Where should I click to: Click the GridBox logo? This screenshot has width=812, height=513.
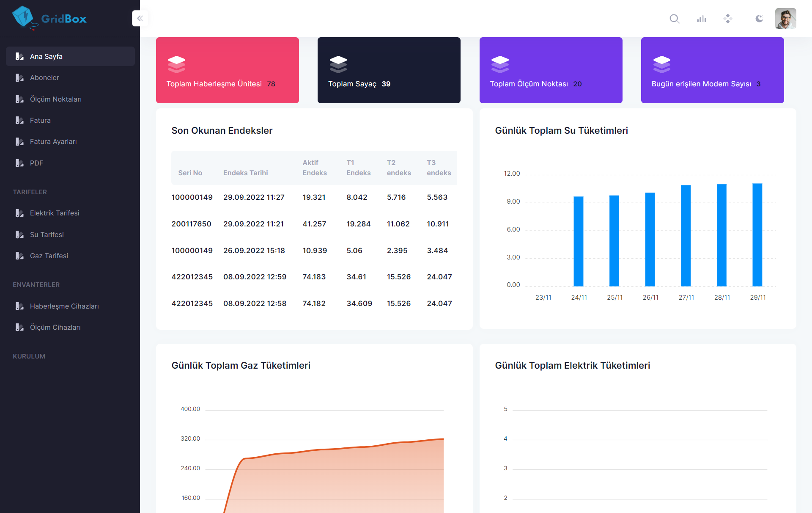pyautogui.click(x=49, y=18)
